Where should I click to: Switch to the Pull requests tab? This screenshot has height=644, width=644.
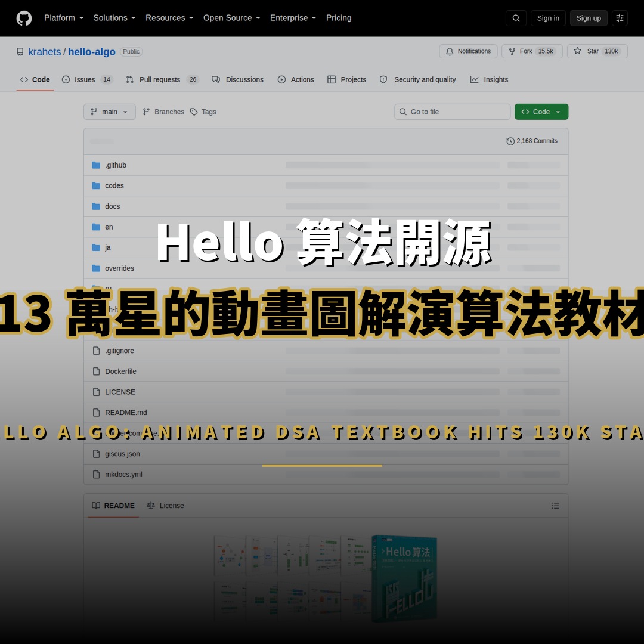pyautogui.click(x=162, y=80)
